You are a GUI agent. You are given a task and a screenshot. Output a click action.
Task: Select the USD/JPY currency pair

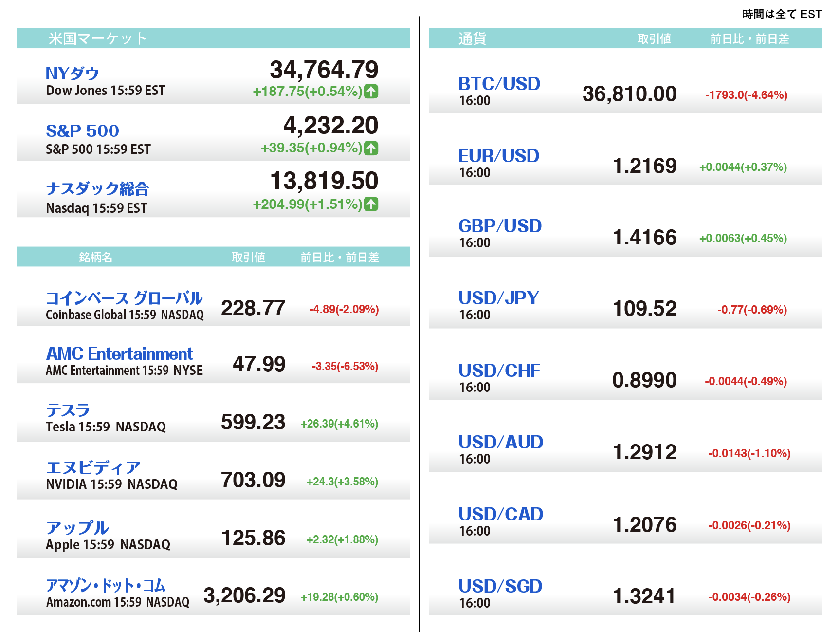[498, 298]
